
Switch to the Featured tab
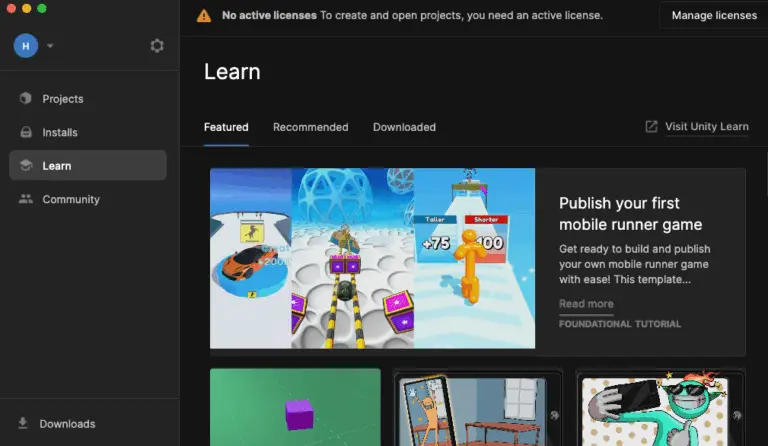tap(226, 127)
